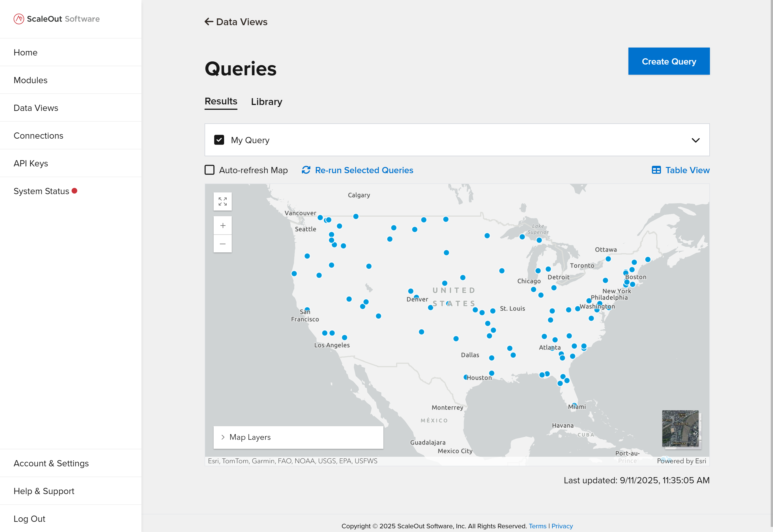The height and width of the screenshot is (532, 773).
Task: Open Data Views in the sidebar
Action: 71,108
